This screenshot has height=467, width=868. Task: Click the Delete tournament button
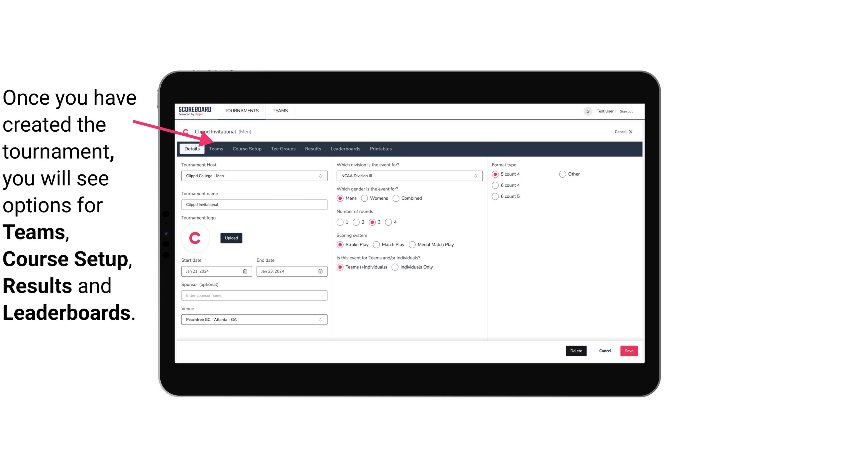576,351
